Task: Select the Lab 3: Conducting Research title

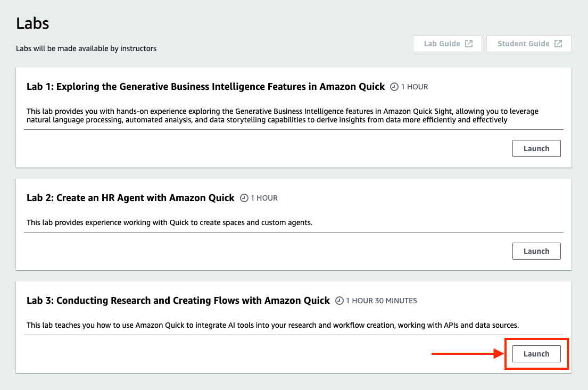Action: [178, 301]
